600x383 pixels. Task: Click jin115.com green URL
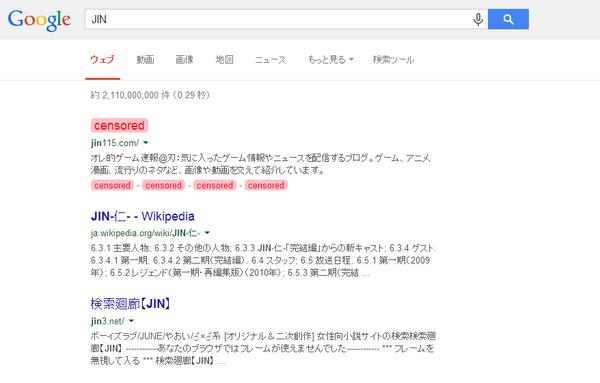click(114, 143)
